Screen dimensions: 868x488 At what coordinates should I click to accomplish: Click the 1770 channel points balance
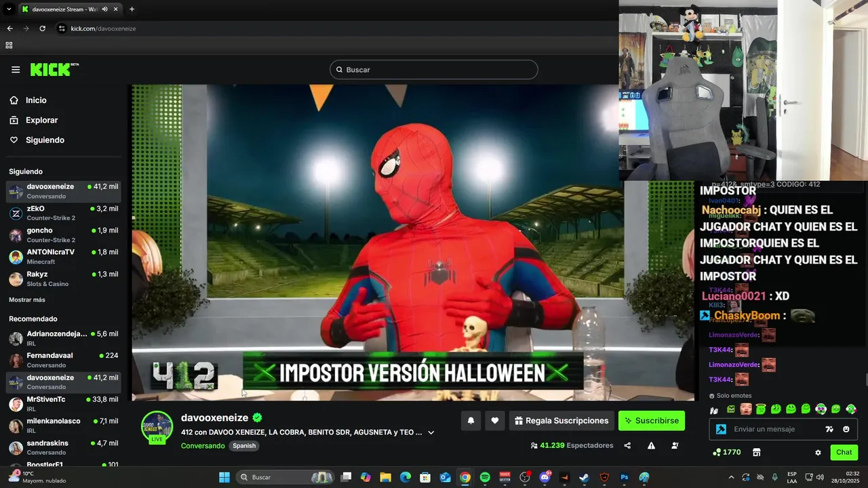coord(726,452)
